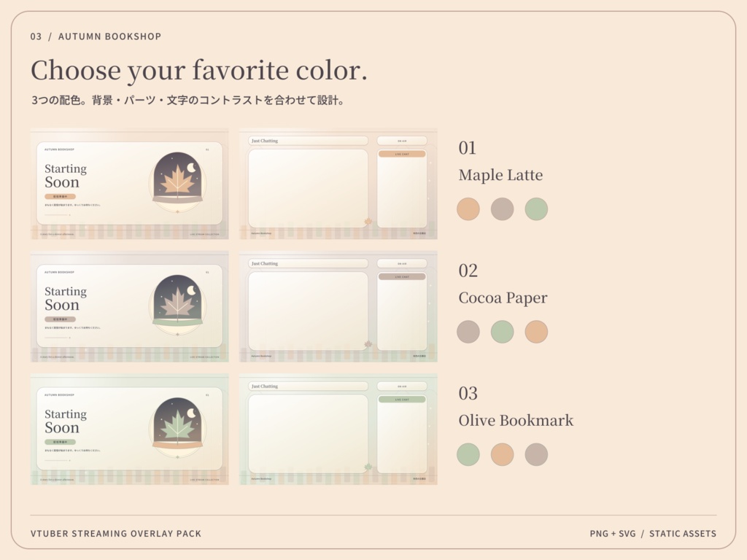This screenshot has width=747, height=560.
Task: Click the Olive Bookmark color scheme name
Action: pyautogui.click(x=516, y=421)
